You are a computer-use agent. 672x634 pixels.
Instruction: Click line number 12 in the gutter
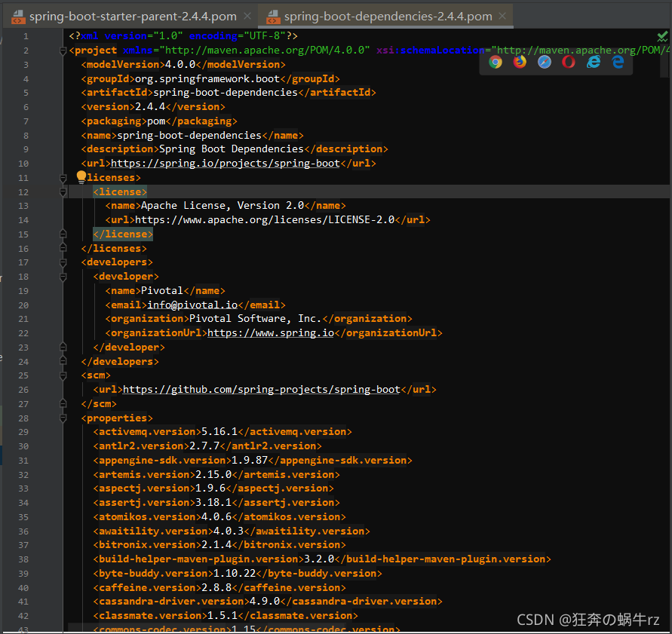click(x=23, y=192)
